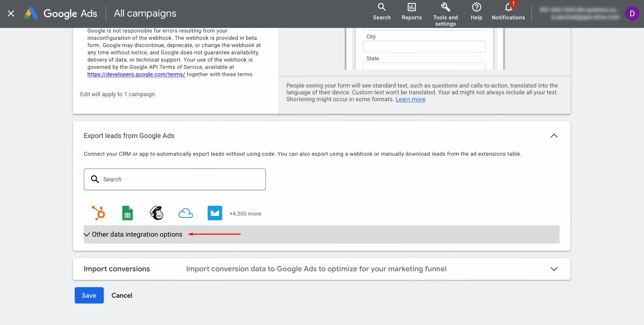Open the account avatar labeled D
Screen dimensions: 644x325
coord(632,14)
